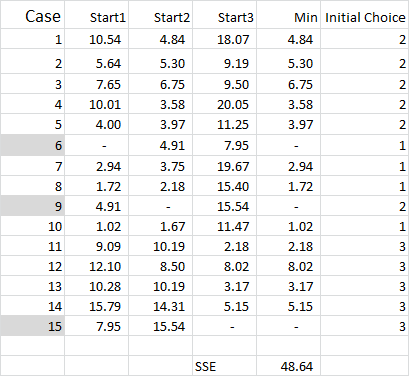Select the Start2 column header cell
This screenshot has height=376, width=409.
(x=161, y=14)
